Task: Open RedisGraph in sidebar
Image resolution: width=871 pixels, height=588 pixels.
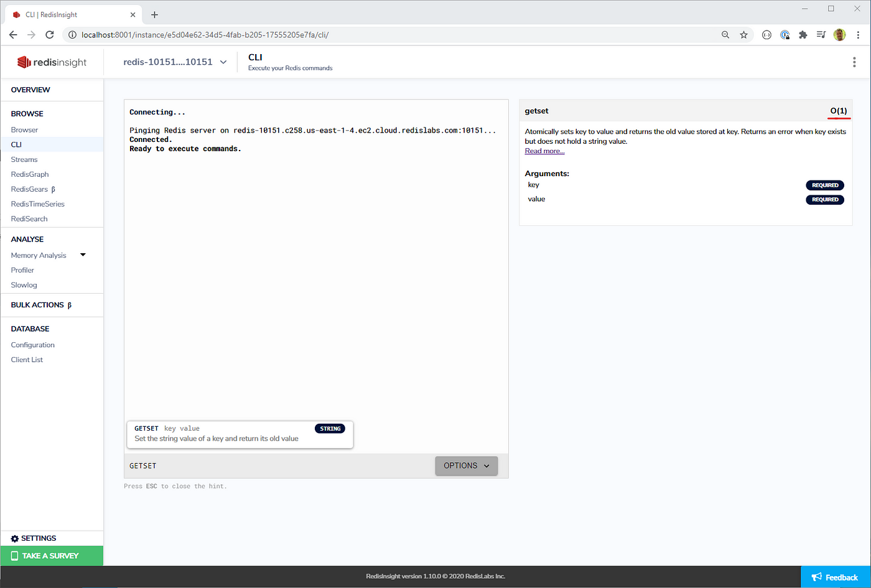Action: pos(30,174)
